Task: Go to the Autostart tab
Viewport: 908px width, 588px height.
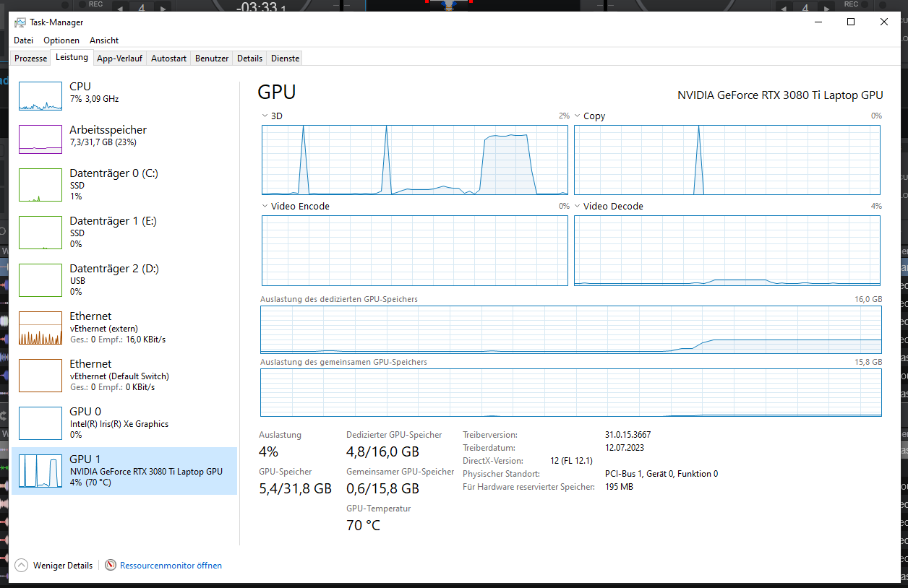Action: (x=169, y=59)
